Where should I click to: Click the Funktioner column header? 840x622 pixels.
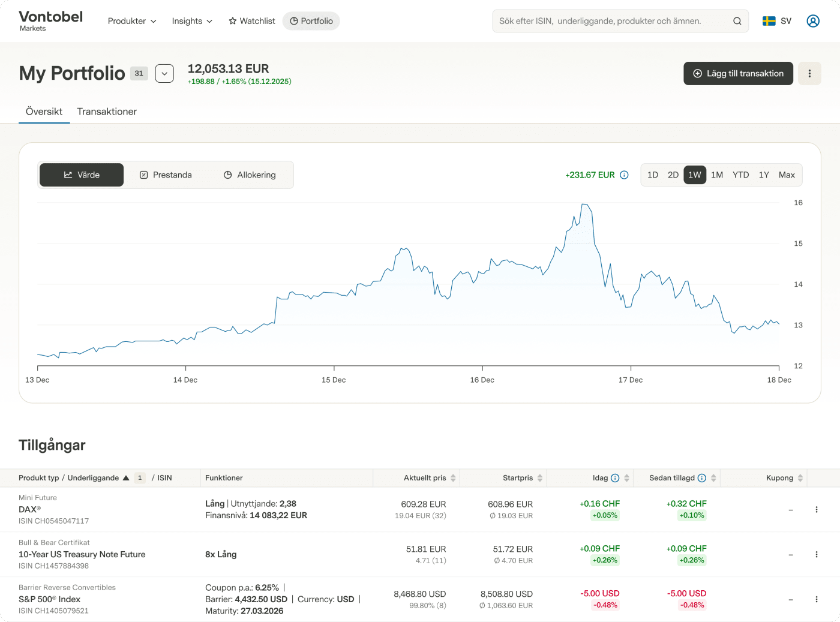coord(224,478)
